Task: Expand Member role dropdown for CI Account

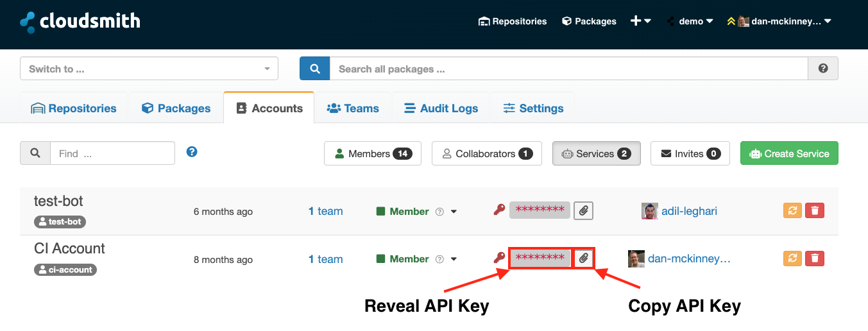Action: (454, 259)
